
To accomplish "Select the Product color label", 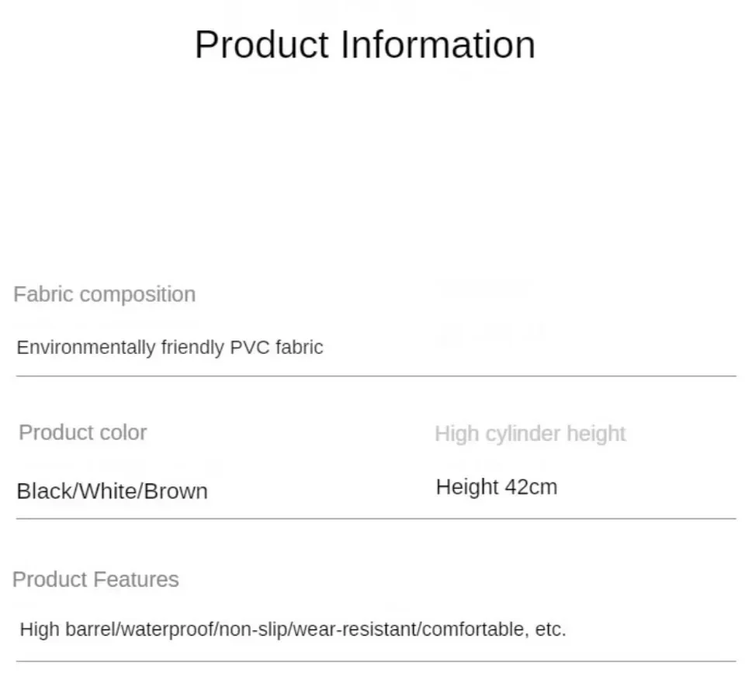I will tap(82, 432).
